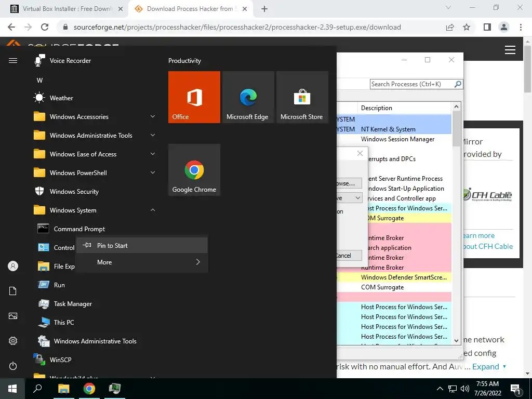532x399 pixels.
Task: Open Chrome tab search chevron
Action: coord(448,7)
